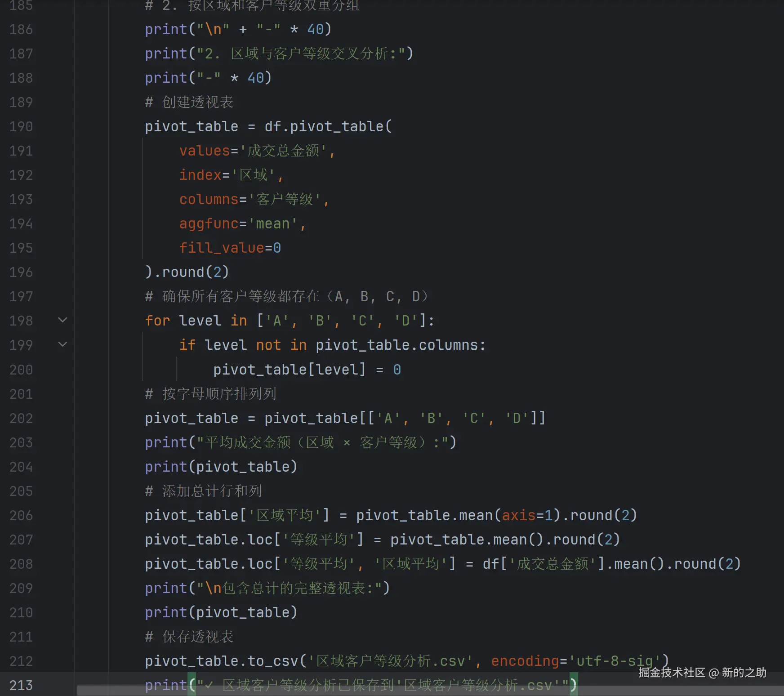
Task: Click 'df.pivot_table(' on line 190
Action: tap(328, 126)
